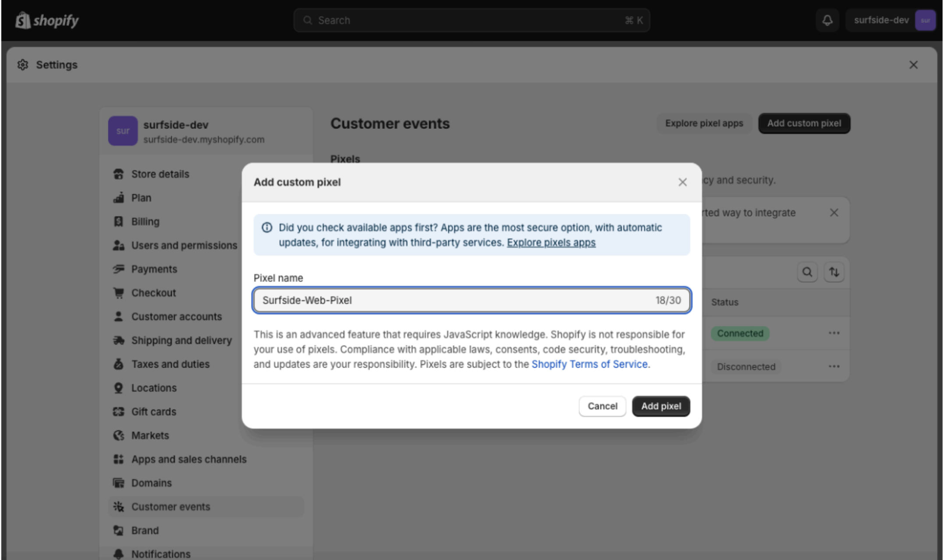Click the Taxes and duties icon

pyautogui.click(x=118, y=364)
